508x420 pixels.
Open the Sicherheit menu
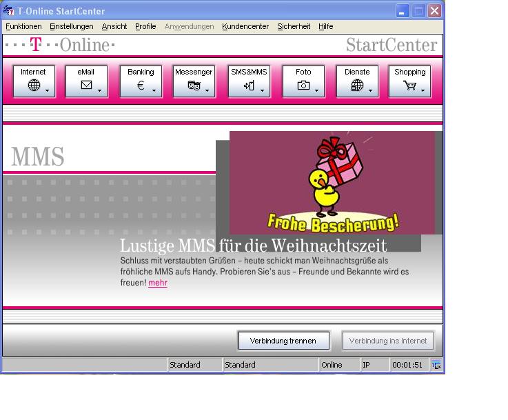(294, 27)
